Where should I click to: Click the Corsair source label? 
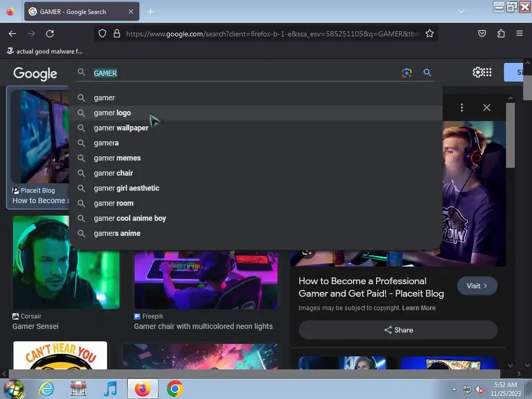point(27,316)
